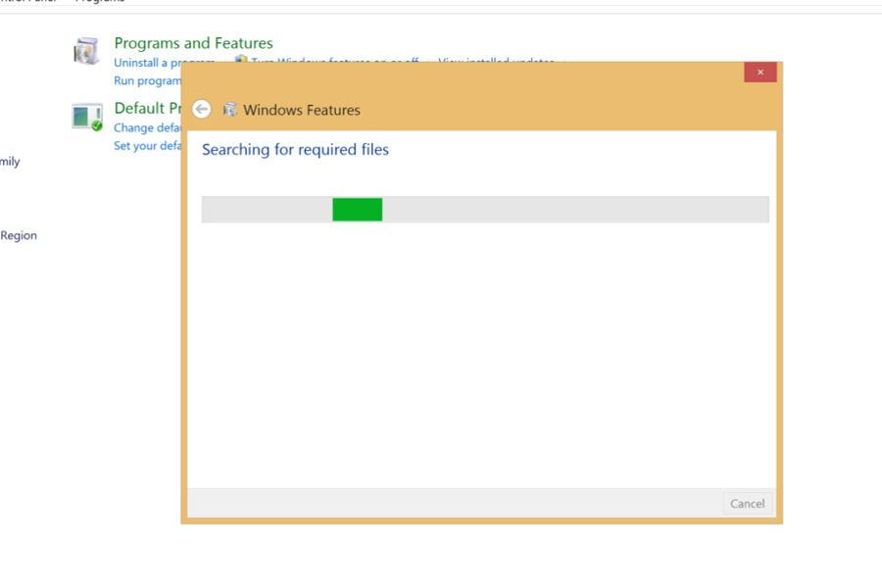Click the Set your default programs link
882x588 pixels.
point(147,146)
